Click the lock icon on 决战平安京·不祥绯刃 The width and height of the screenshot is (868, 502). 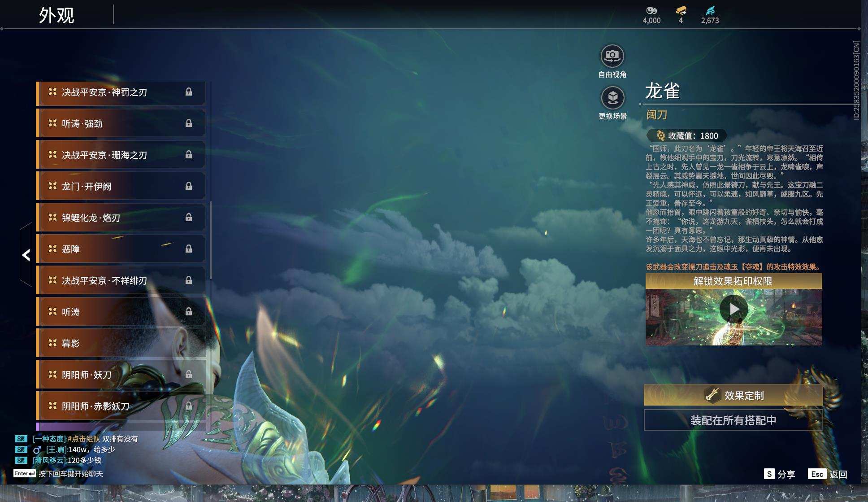coord(189,280)
